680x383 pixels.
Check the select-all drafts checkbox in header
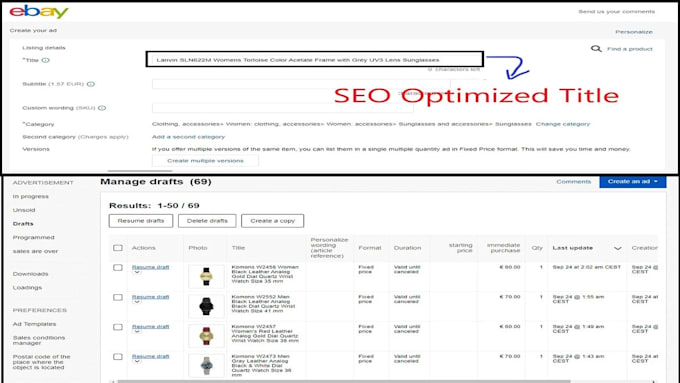tap(118, 248)
